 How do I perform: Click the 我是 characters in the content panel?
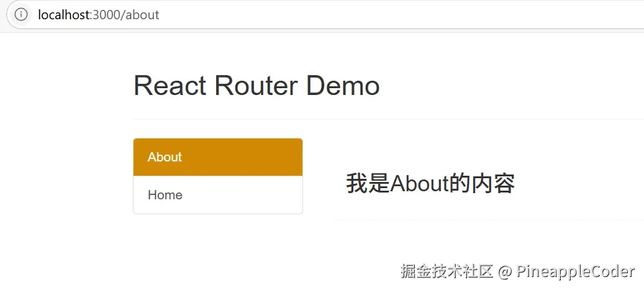(368, 184)
